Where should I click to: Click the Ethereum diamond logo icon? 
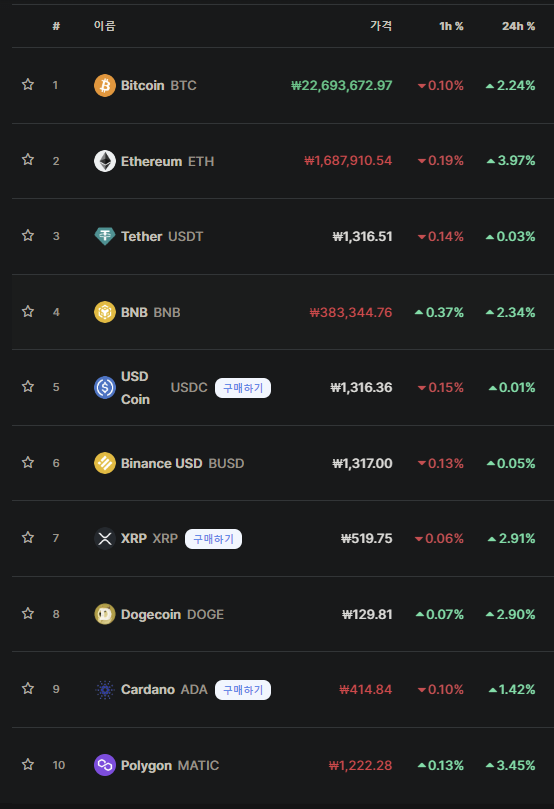pos(105,161)
